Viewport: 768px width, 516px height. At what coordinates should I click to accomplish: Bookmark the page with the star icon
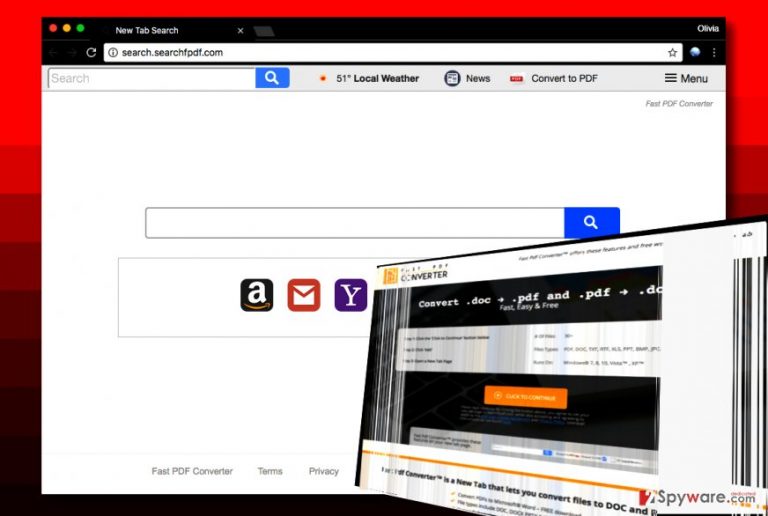(672, 52)
